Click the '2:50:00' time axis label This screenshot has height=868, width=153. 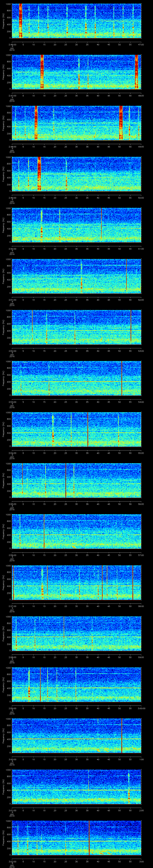12,249
